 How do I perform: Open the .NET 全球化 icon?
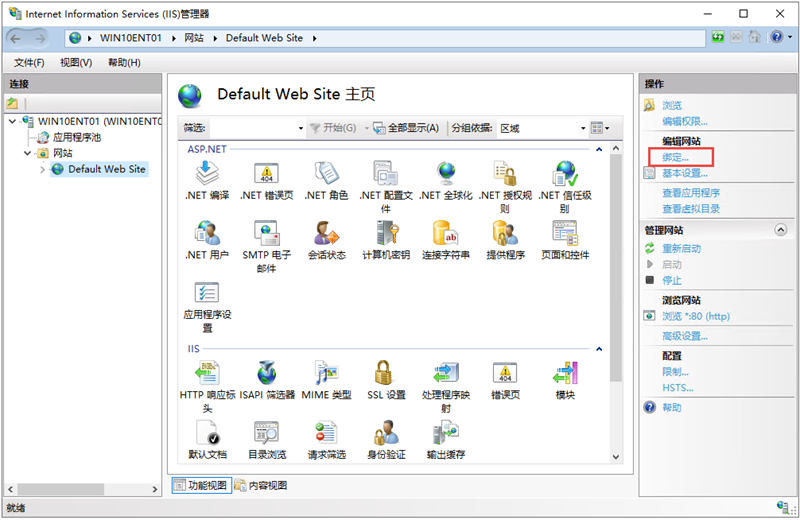click(445, 174)
